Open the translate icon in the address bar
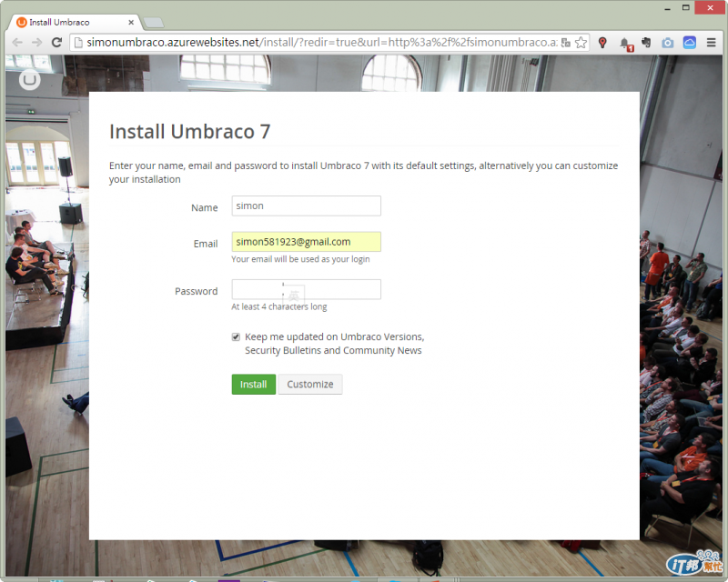Image resolution: width=728 pixels, height=582 pixels. click(x=565, y=43)
